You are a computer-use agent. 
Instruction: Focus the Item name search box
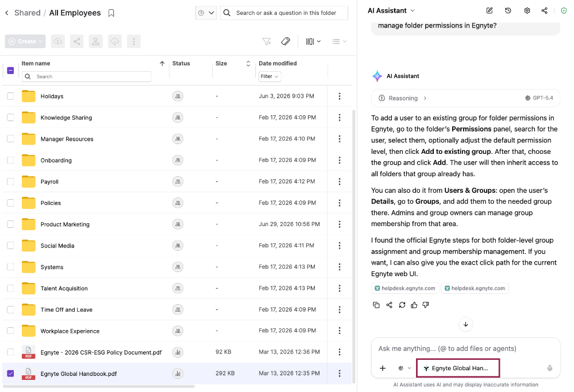87,76
